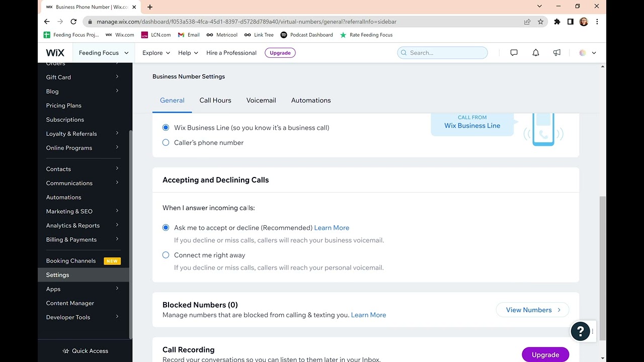Open the Wix.com bookmark

120,35
